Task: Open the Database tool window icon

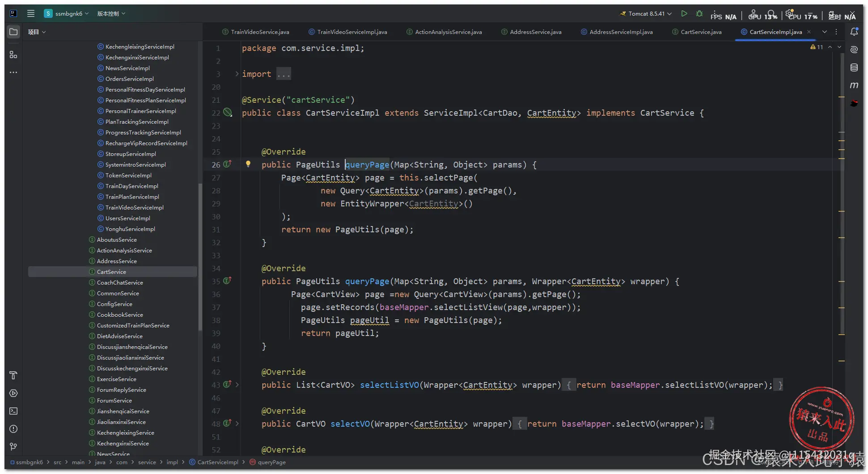Action: [x=854, y=67]
